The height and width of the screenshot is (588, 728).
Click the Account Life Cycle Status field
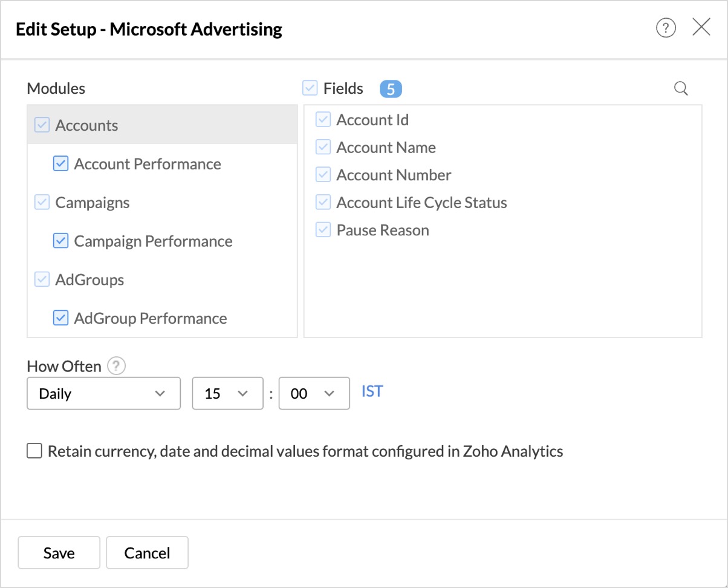[421, 203]
